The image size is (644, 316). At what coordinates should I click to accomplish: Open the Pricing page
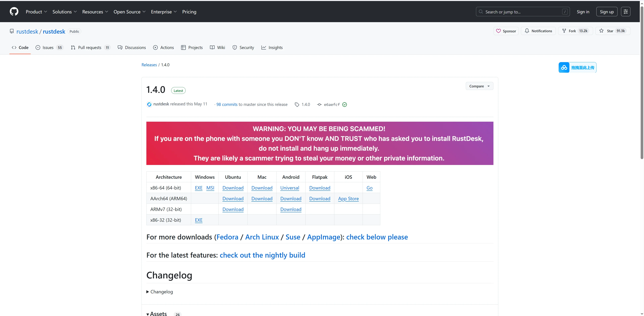189,12
